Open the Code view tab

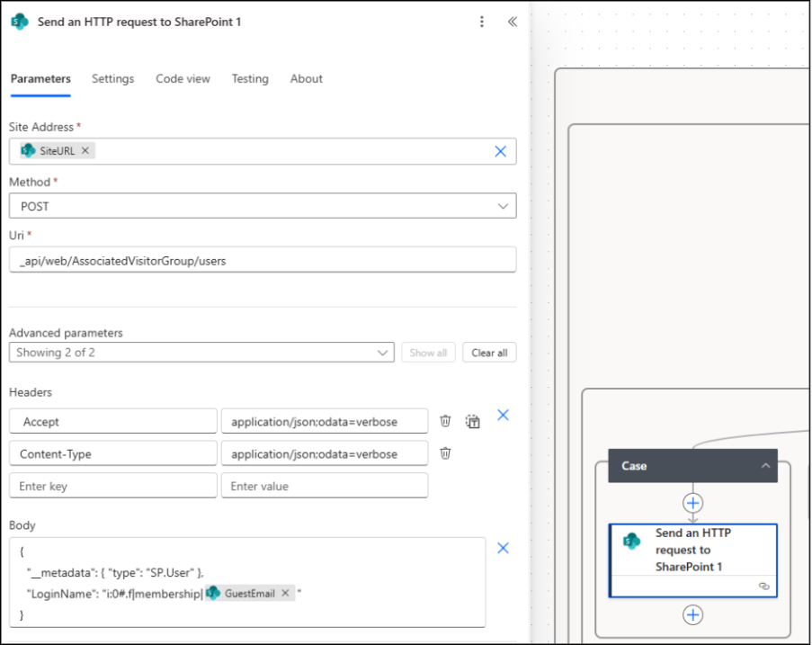coord(183,79)
